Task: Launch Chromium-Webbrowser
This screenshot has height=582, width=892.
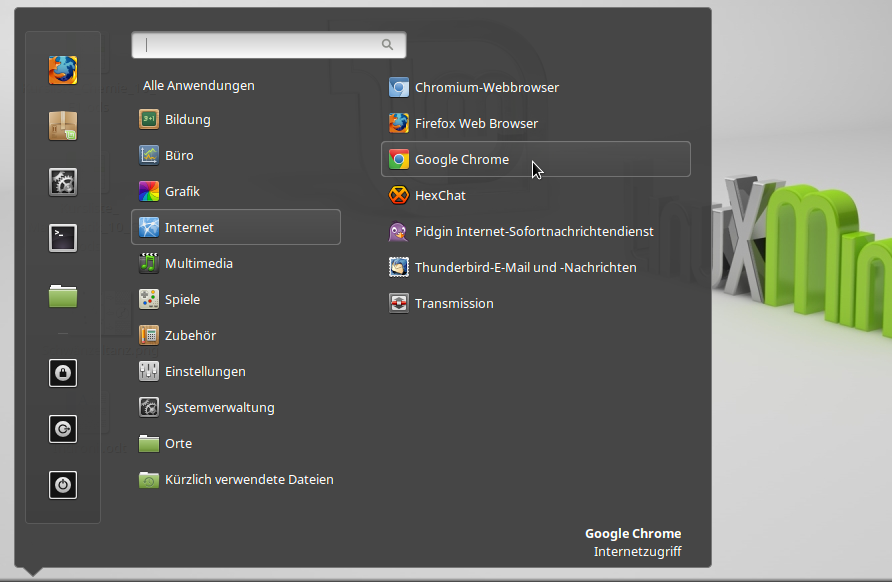Action: pyautogui.click(x=535, y=88)
